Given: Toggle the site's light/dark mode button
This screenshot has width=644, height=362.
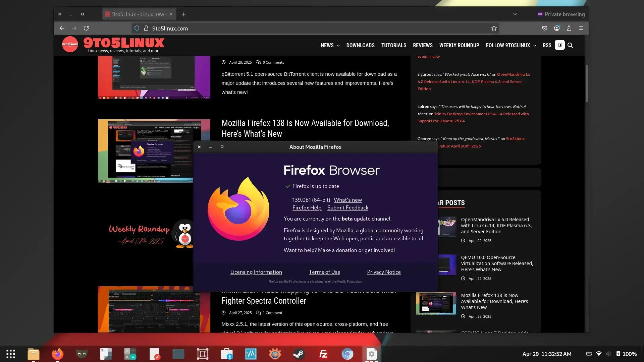Looking at the screenshot, I should [x=560, y=45].
